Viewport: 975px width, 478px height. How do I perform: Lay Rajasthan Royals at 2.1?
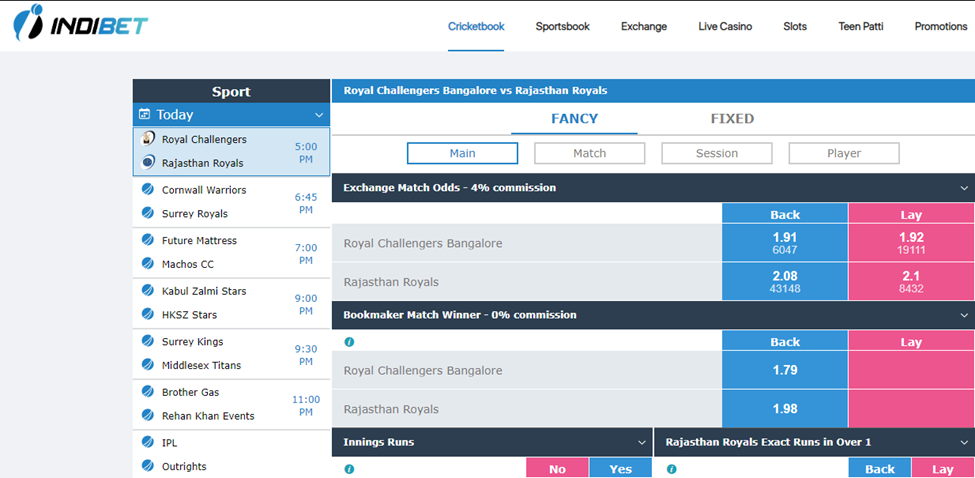click(x=911, y=282)
